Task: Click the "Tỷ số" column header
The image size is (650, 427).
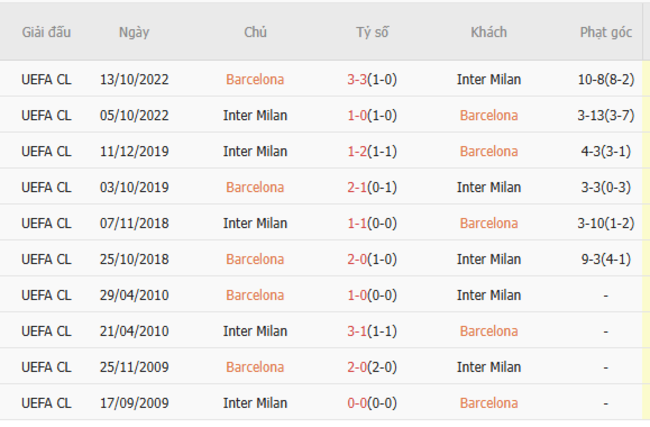Action: click(x=372, y=32)
